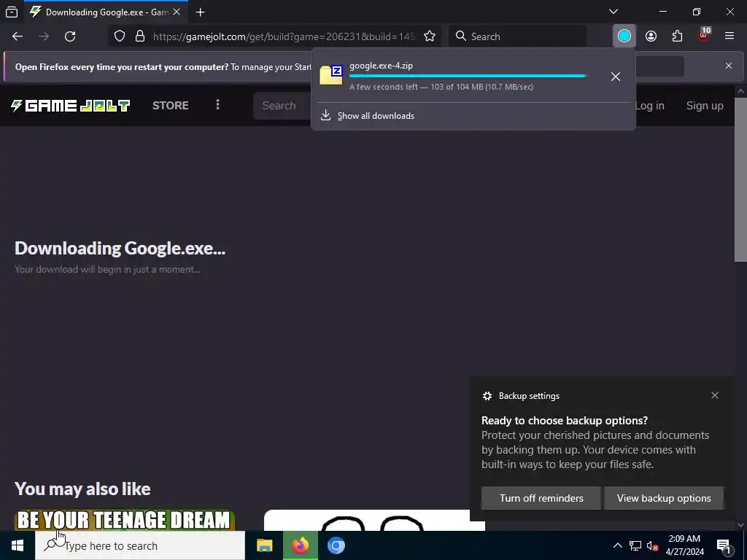The width and height of the screenshot is (747, 560).
Task: Open network status tray icon
Action: [x=635, y=545]
